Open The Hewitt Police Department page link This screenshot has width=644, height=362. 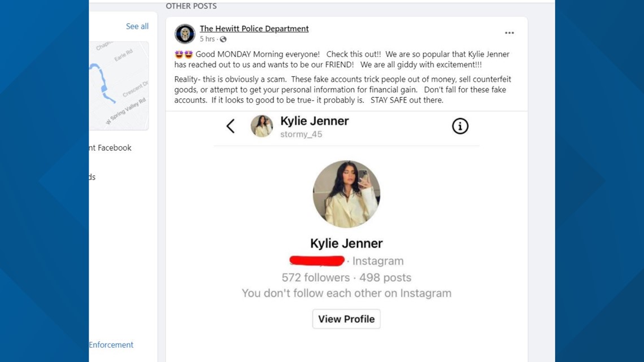[x=254, y=28]
